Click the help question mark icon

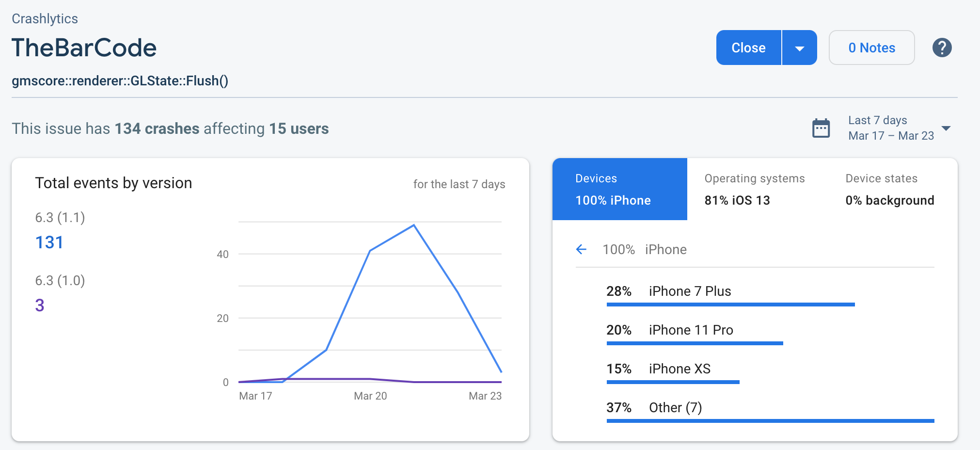pos(942,48)
